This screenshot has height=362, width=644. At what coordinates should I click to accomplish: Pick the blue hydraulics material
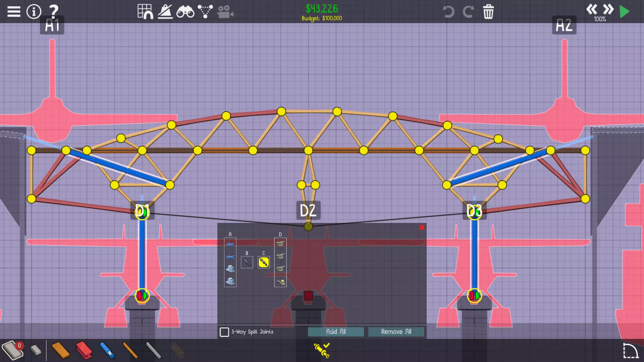(107, 350)
